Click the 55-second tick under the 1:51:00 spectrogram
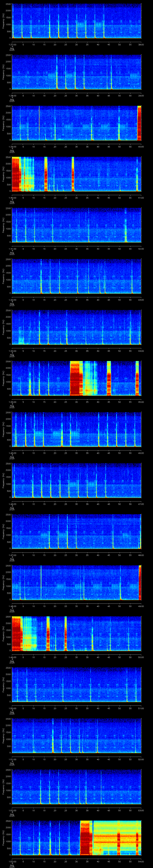Image resolution: width=153 pixels, height=868 pixels. [130, 759]
